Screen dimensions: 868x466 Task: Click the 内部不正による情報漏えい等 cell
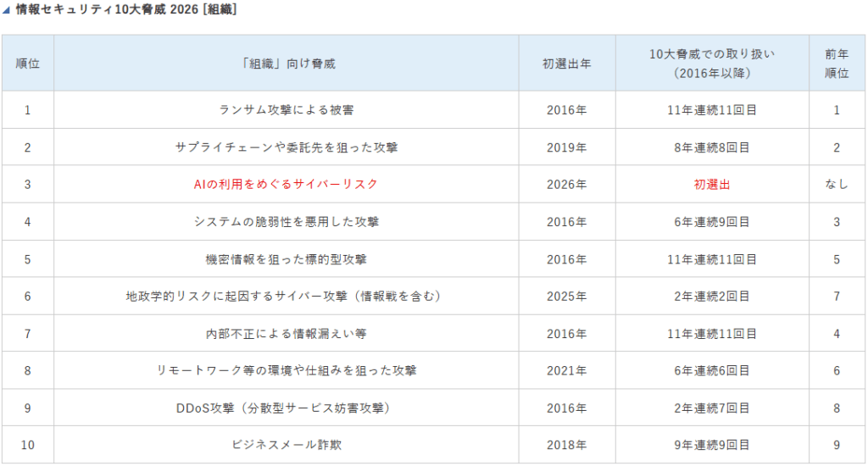287,333
